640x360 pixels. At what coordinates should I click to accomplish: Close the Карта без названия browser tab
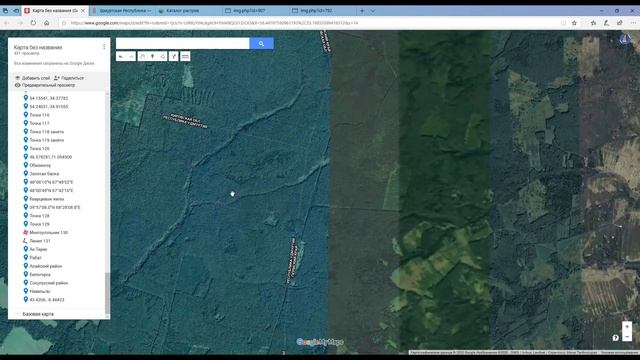tap(83, 11)
